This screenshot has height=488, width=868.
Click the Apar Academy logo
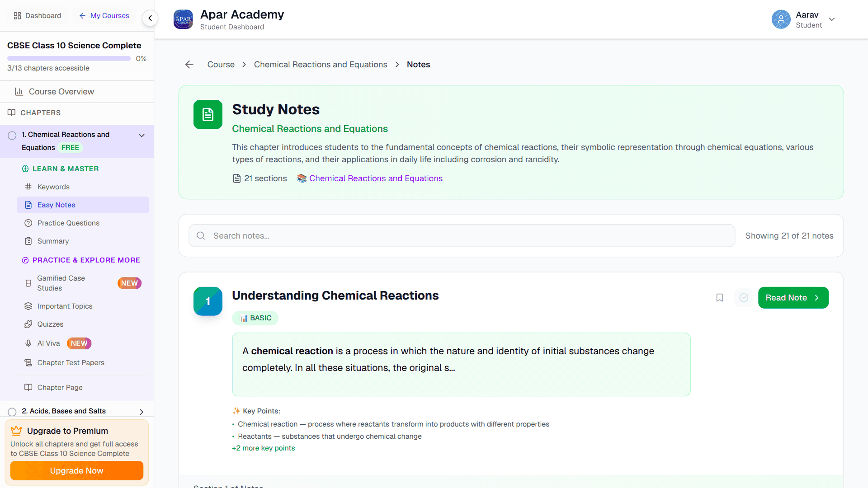click(x=183, y=19)
